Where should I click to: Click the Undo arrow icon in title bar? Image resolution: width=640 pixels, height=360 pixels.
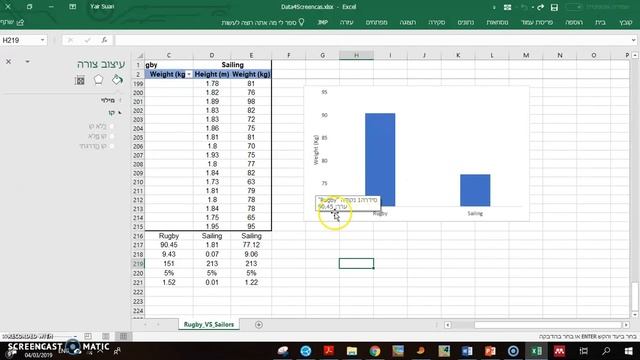[524, 7]
